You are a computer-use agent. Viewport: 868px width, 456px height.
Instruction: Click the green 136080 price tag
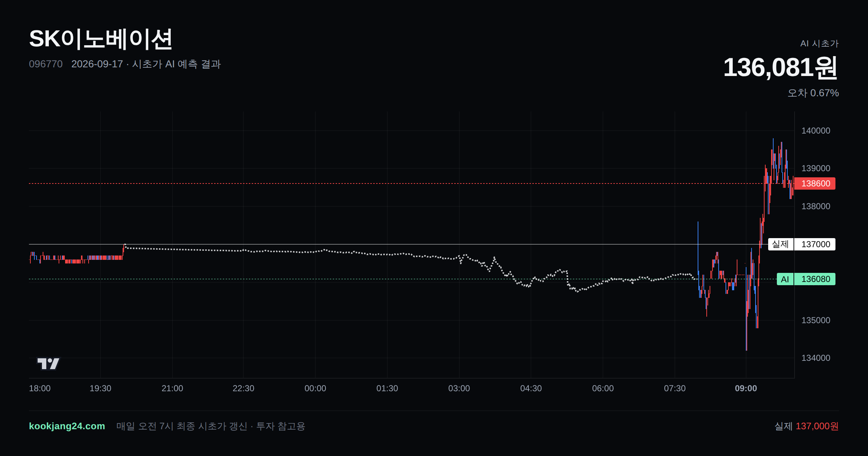click(x=815, y=279)
